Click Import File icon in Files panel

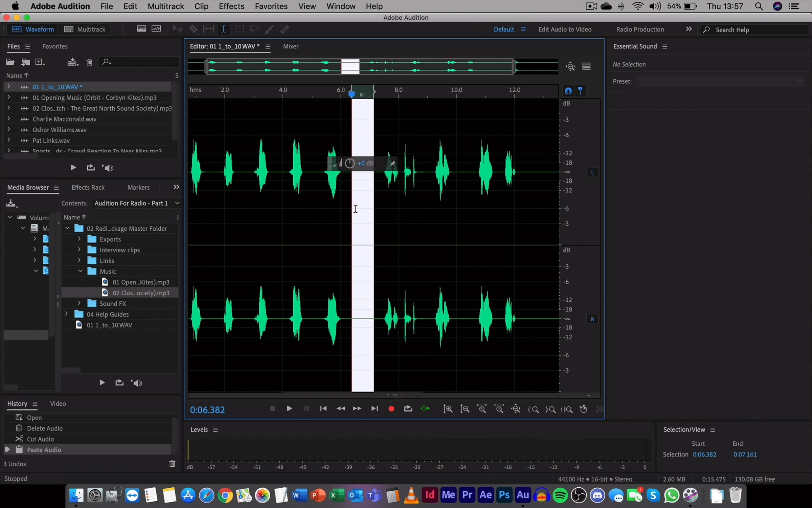(25, 62)
